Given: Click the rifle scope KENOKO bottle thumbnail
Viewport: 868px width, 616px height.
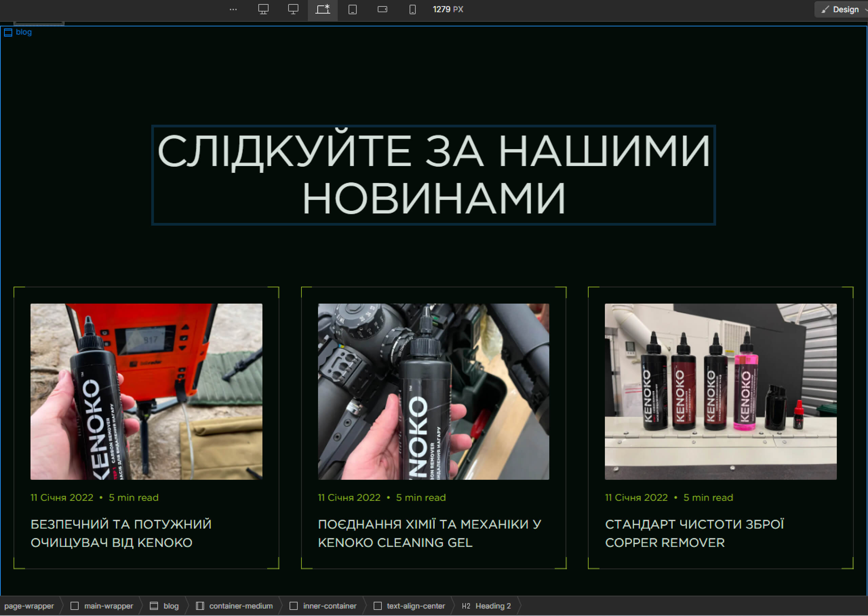Looking at the screenshot, I should tap(433, 391).
